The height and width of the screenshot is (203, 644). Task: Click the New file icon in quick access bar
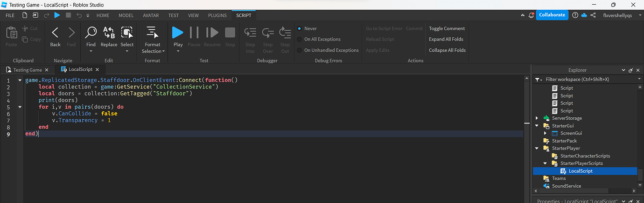pos(26,15)
